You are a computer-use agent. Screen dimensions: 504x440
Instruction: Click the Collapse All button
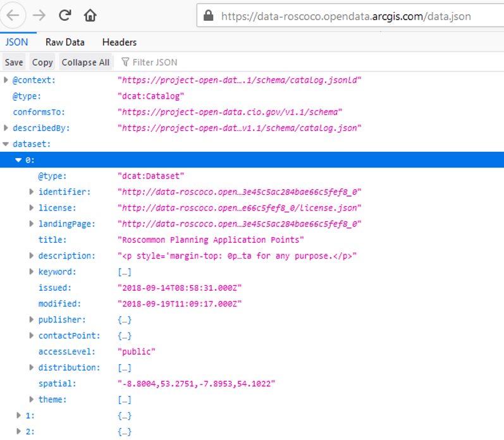85,62
